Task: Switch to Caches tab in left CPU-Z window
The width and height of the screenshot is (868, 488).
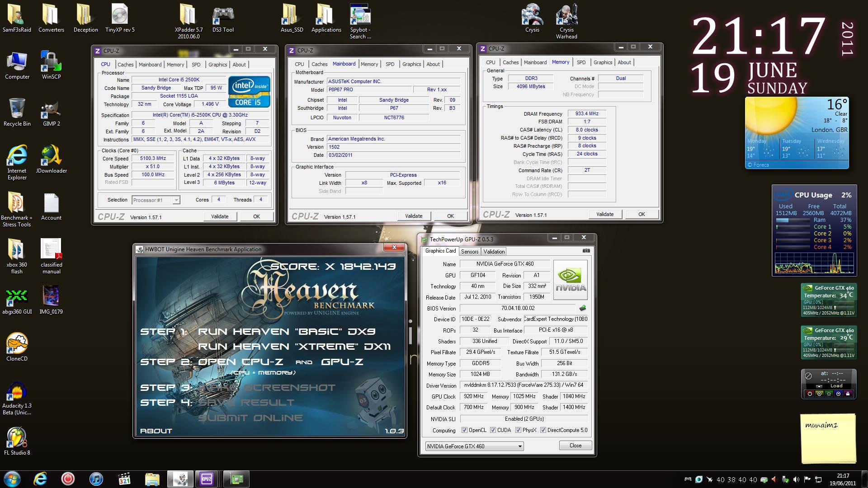Action: pos(125,65)
